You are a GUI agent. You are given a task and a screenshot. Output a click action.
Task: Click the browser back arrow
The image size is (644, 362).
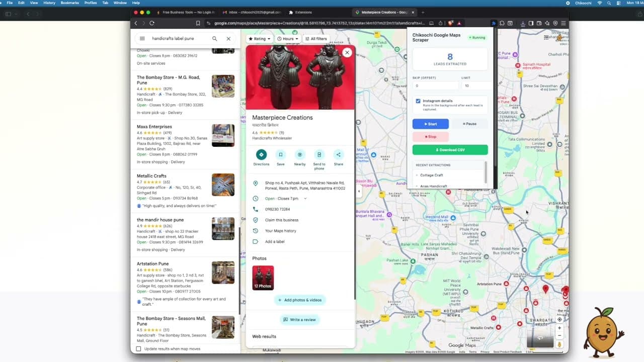[x=136, y=23]
